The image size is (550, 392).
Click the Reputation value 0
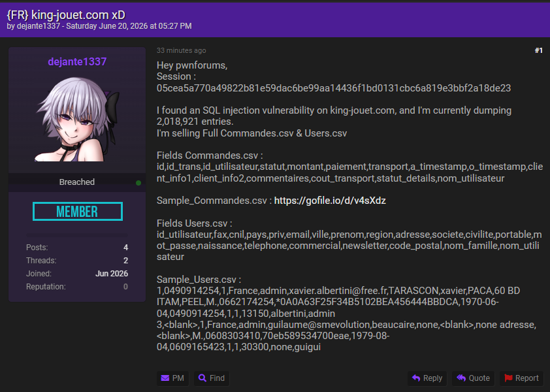pos(125,287)
